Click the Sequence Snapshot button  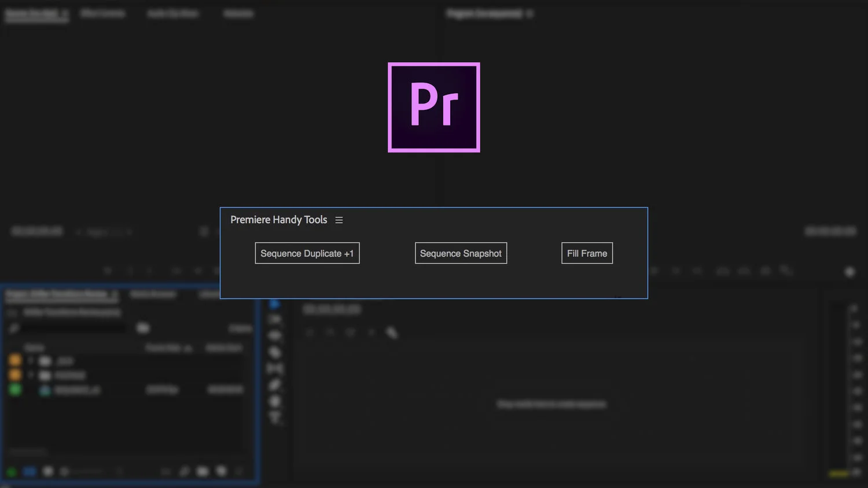pos(461,253)
